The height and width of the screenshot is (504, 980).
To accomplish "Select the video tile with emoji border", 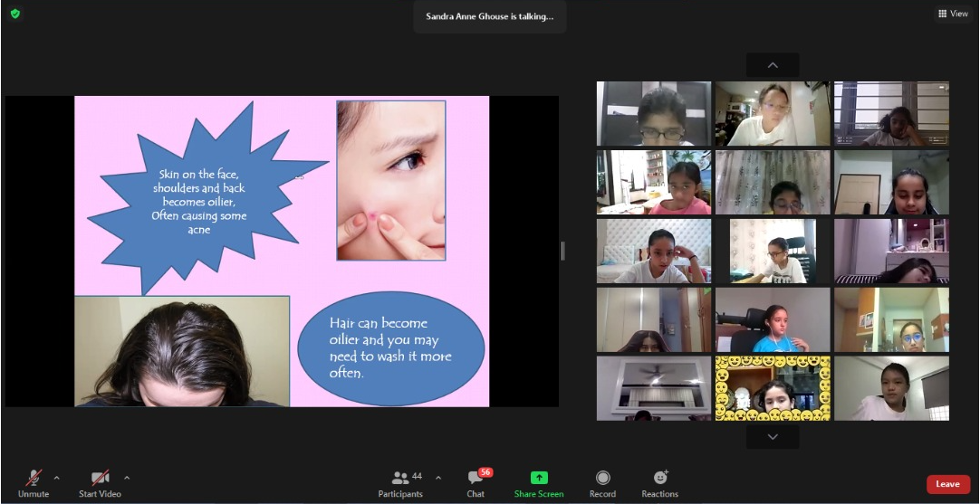I will (x=772, y=388).
